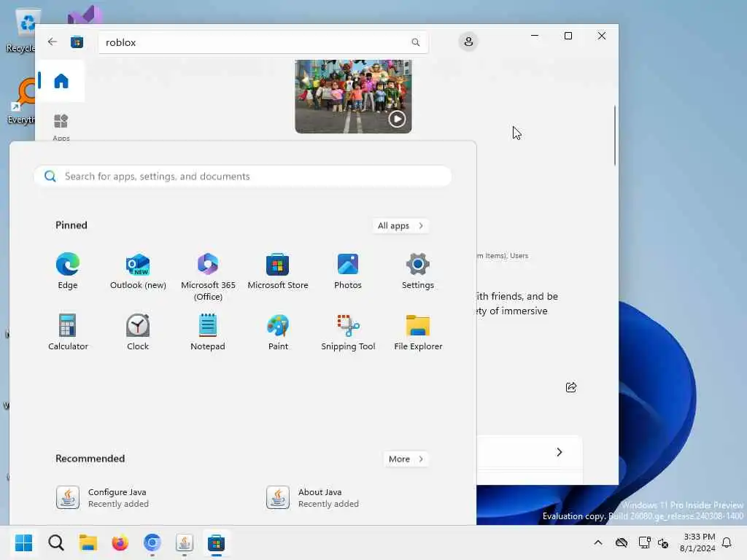Launch Calculator pinned app
This screenshot has height=560, width=747.
pyautogui.click(x=68, y=332)
